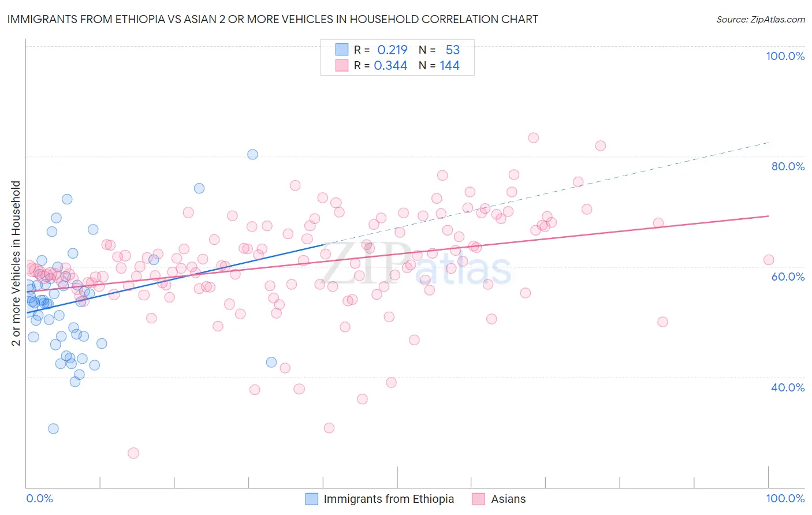Click the blue Immigrants from Ethiopia legend swatch

(312, 499)
